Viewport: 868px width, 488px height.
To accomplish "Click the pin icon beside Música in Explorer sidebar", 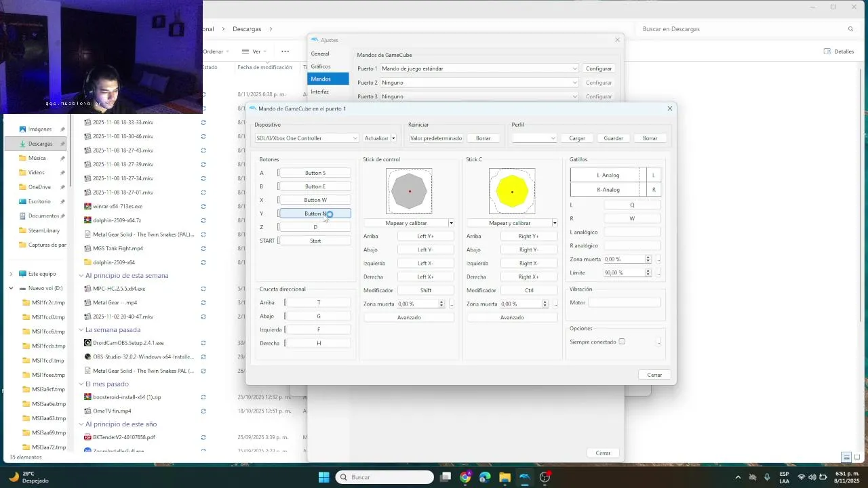I will point(62,158).
